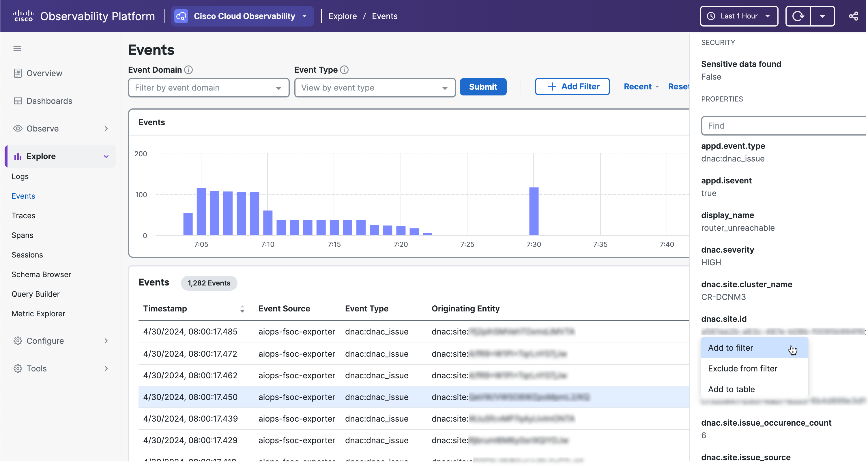Open Spans in the sidebar
This screenshot has height=466, width=868.
tap(22, 235)
